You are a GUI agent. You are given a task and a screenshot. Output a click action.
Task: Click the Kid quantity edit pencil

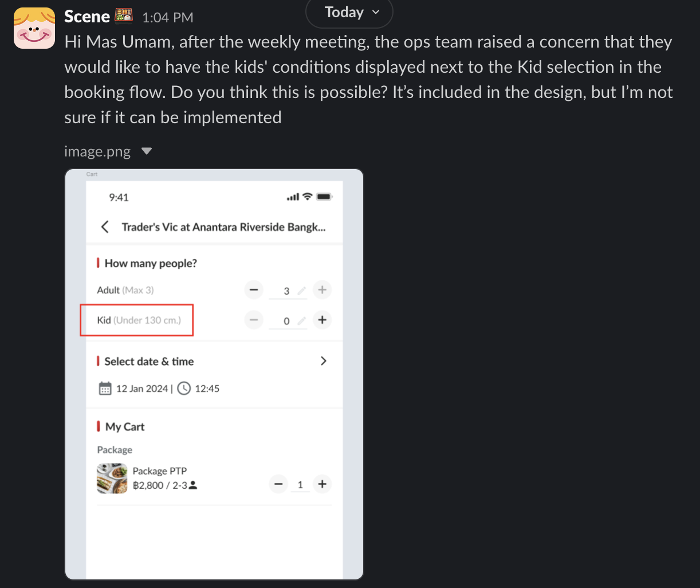pos(301,321)
